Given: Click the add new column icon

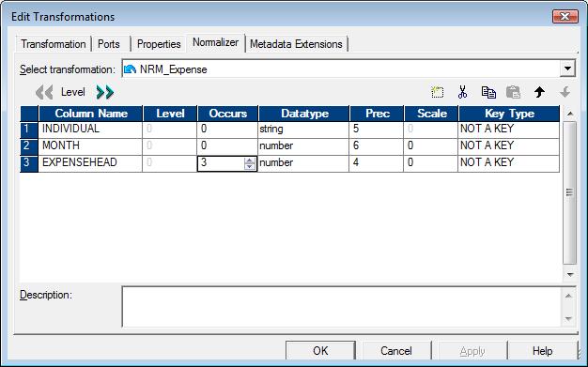Looking at the screenshot, I should (x=438, y=92).
